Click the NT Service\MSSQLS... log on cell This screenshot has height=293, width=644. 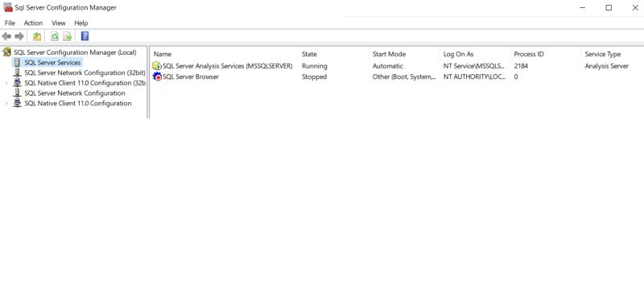[x=474, y=66]
